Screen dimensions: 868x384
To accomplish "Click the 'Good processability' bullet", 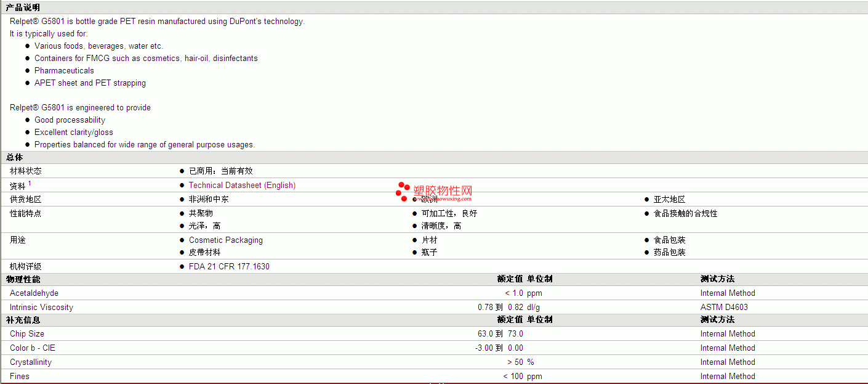I will point(70,120).
